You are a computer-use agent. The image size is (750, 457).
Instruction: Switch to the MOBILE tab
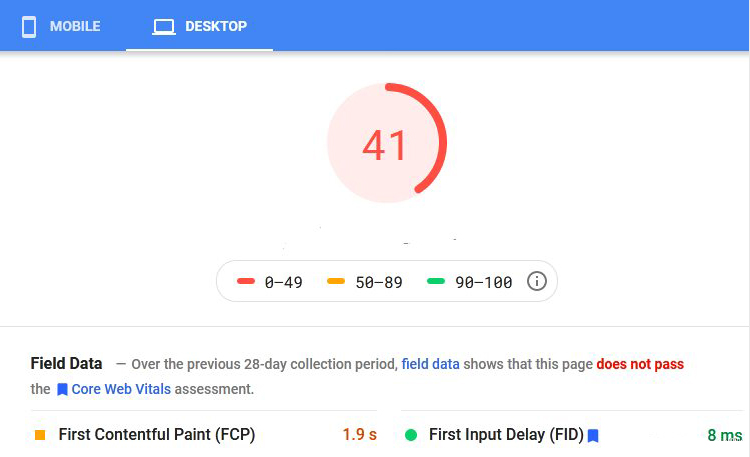click(x=61, y=26)
